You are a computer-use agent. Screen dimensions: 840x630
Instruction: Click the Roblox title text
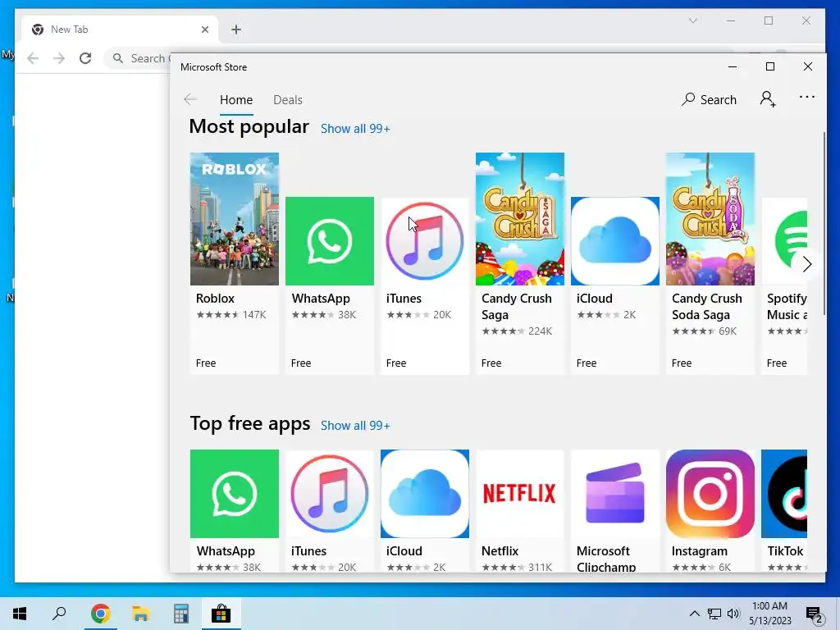coord(216,299)
